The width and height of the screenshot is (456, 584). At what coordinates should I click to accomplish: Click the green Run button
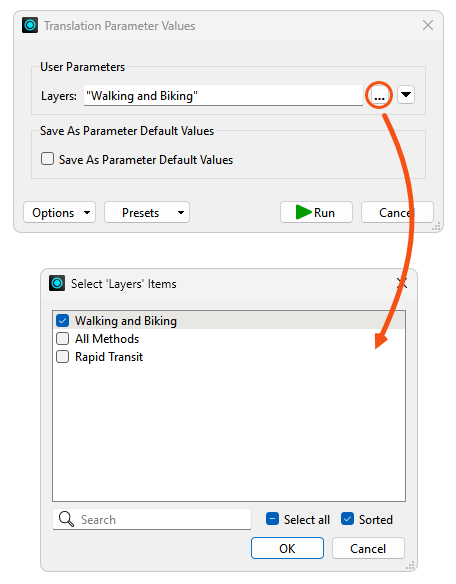pos(316,212)
